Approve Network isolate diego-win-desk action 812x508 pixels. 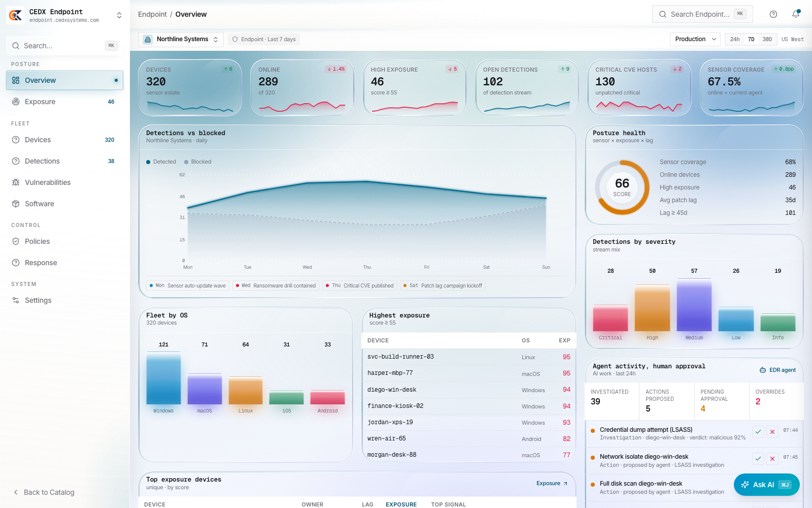click(x=758, y=459)
